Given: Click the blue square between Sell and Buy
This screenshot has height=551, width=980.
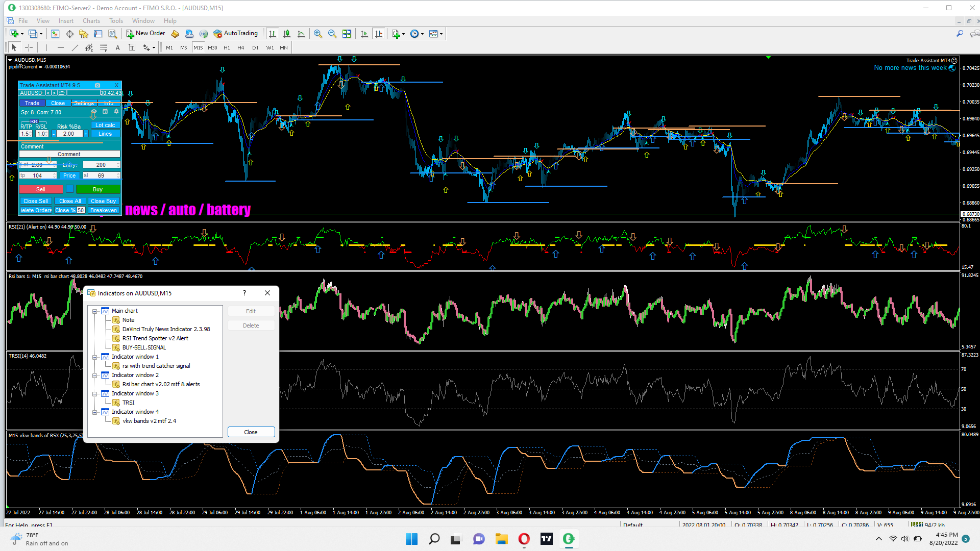Looking at the screenshot, I should (70, 189).
